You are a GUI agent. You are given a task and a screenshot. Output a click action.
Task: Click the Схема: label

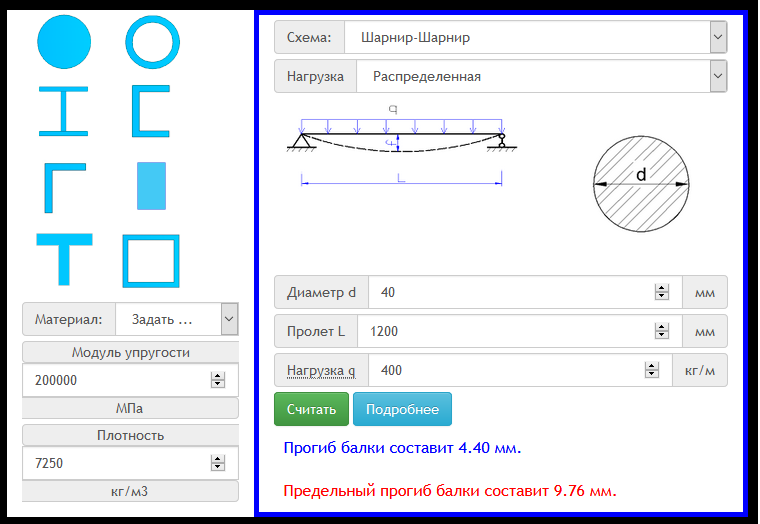[309, 37]
